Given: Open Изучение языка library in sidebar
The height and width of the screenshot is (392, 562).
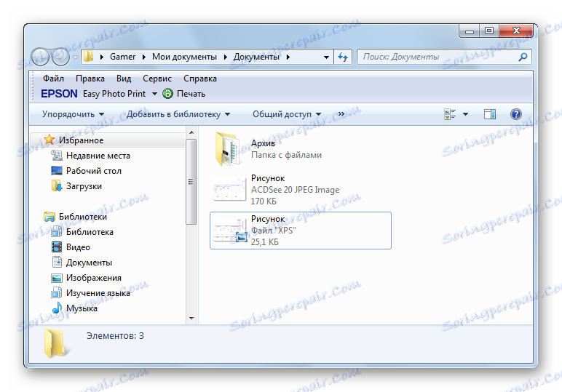Looking at the screenshot, I should tap(98, 293).
